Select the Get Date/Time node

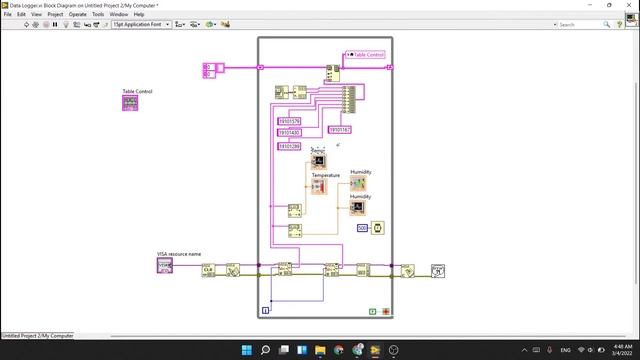click(282, 92)
